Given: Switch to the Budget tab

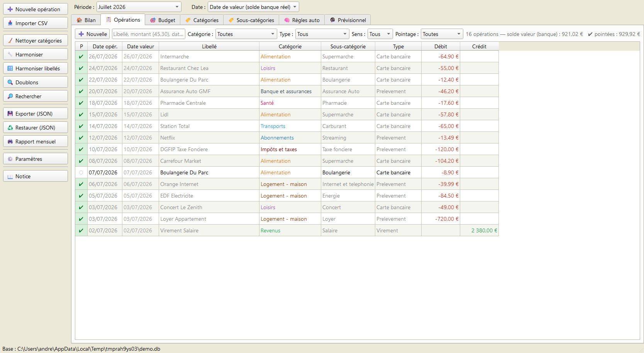Looking at the screenshot, I should [163, 20].
